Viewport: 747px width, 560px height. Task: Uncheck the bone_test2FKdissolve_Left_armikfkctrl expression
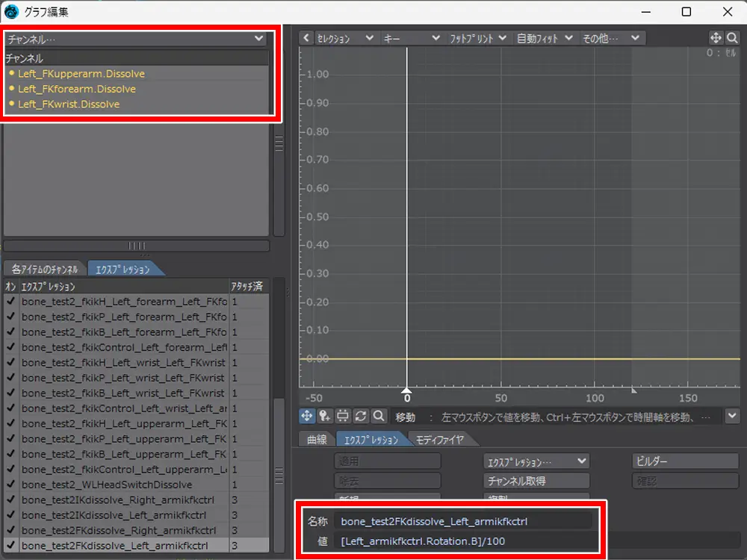tap(10, 546)
